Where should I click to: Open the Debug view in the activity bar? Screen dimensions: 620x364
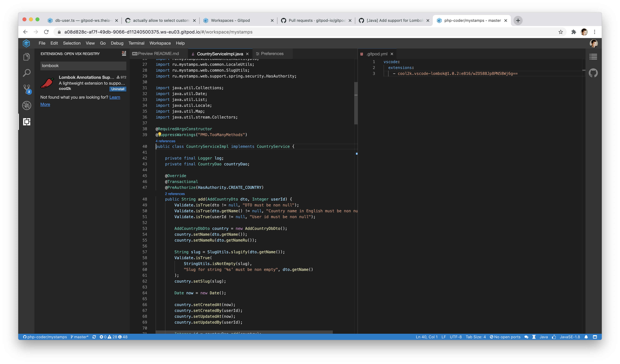coord(27,105)
